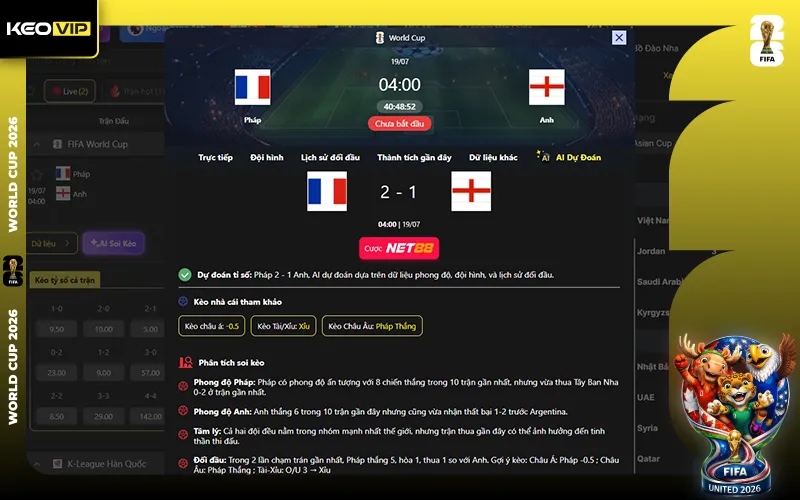800x500 pixels.
Task: Click the Phân tích soi kèo icon
Action: (185, 363)
